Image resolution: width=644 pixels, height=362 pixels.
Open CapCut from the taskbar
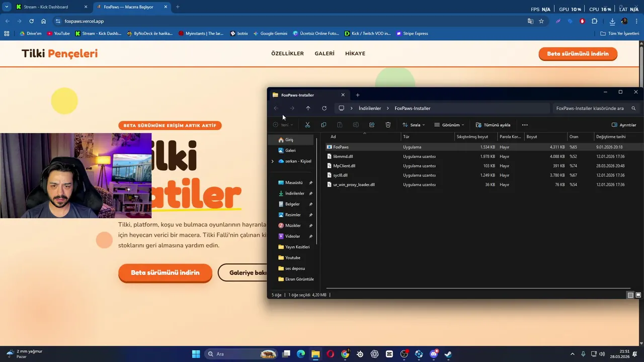[389, 354]
